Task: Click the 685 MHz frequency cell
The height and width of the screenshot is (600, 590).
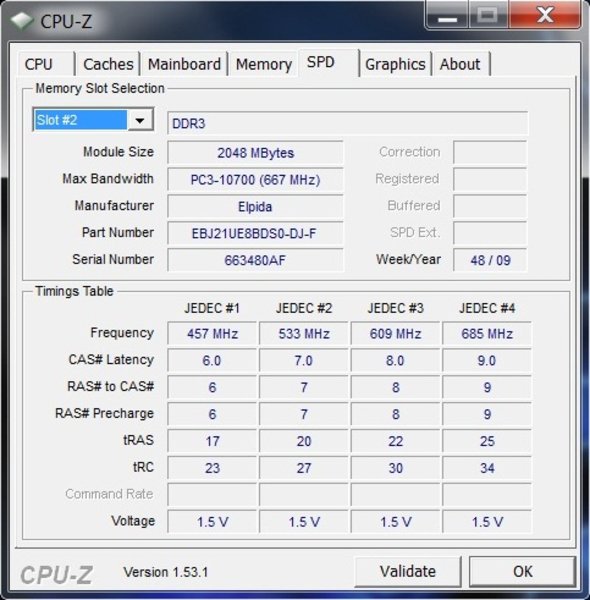Action: coord(487,334)
